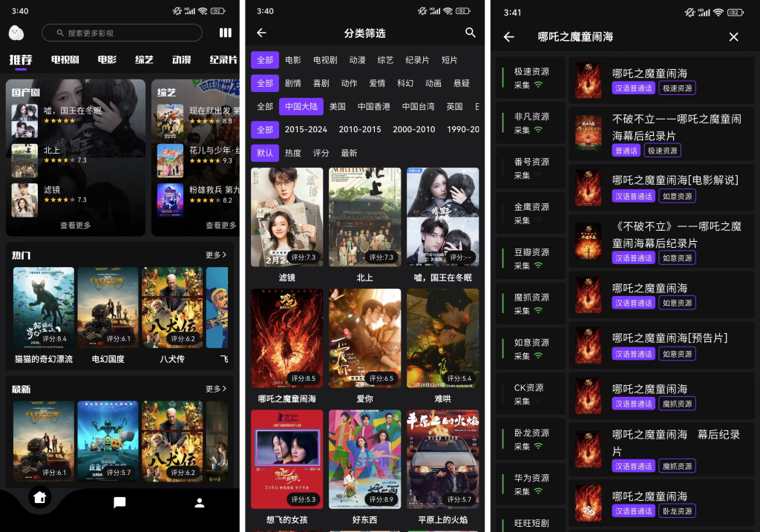Switch to the 电视剧 top tab
Screen dimensions: 760x532
coord(65,59)
